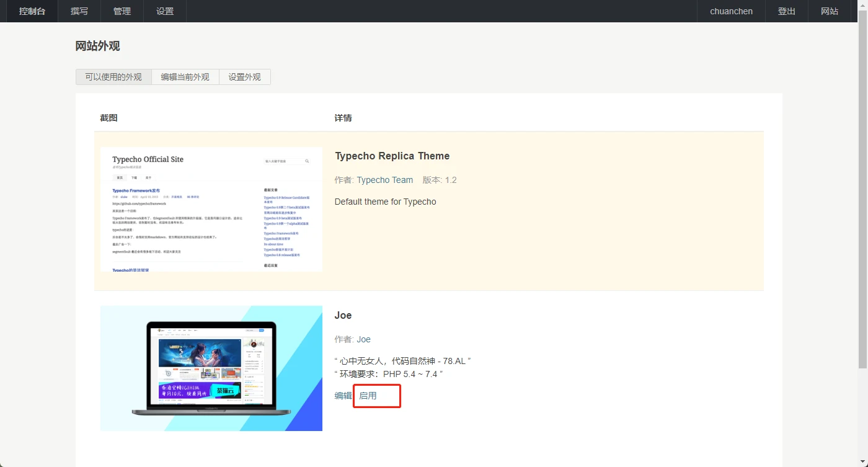Open the Typecho Team author link
This screenshot has width=868, height=467.
[x=384, y=180]
